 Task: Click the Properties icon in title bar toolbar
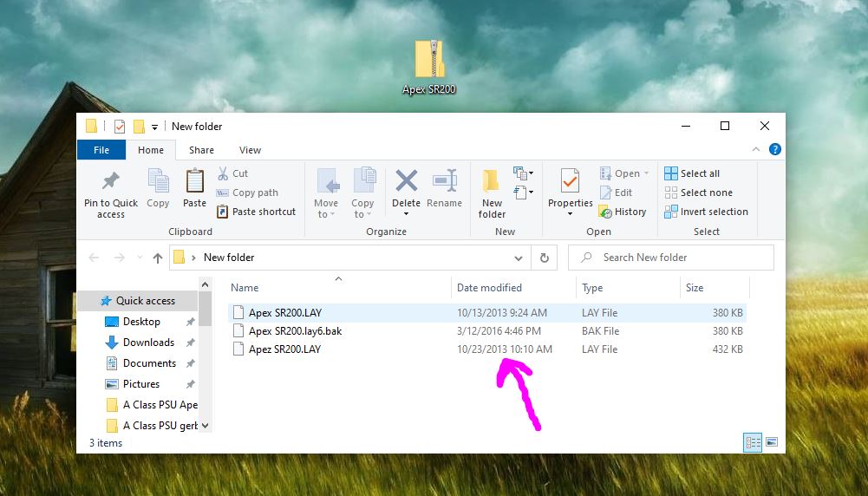[x=120, y=127]
